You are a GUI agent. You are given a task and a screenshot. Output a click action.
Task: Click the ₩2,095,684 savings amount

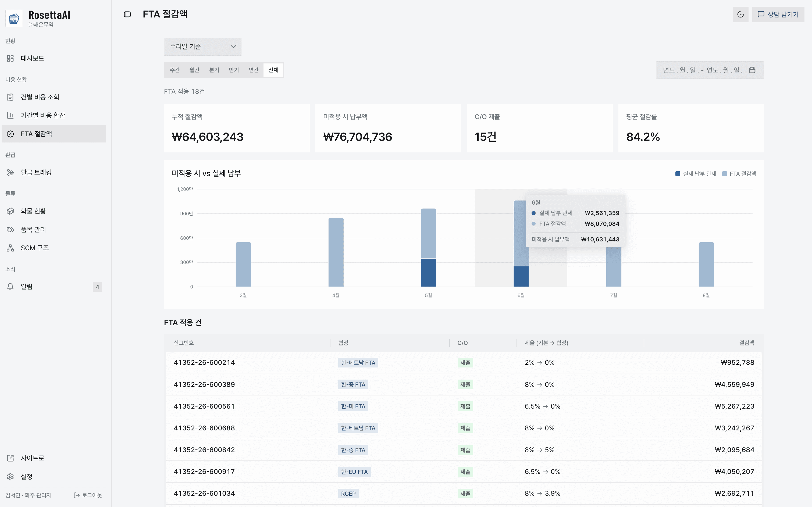(734, 450)
